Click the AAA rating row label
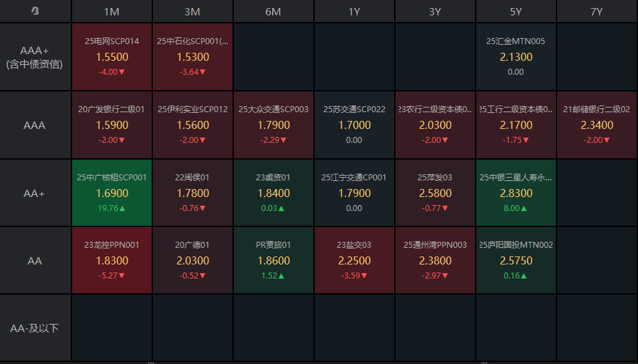 35,125
